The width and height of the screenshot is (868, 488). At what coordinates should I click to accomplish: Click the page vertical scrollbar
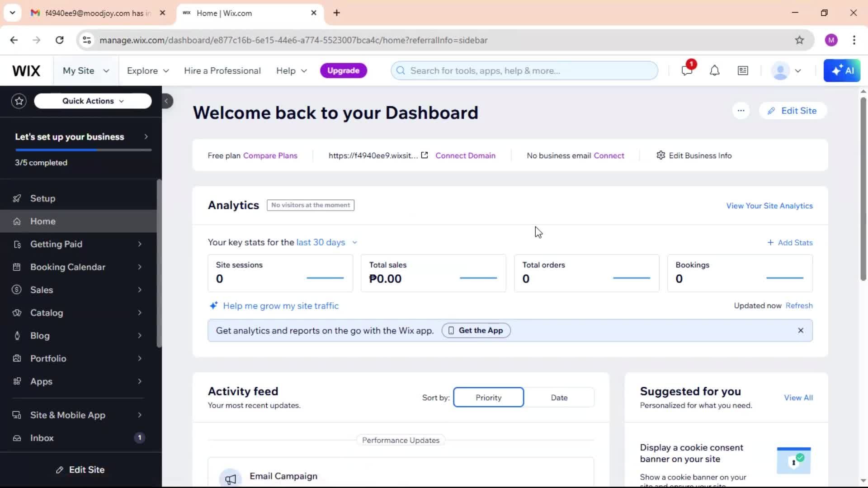pyautogui.click(x=863, y=190)
